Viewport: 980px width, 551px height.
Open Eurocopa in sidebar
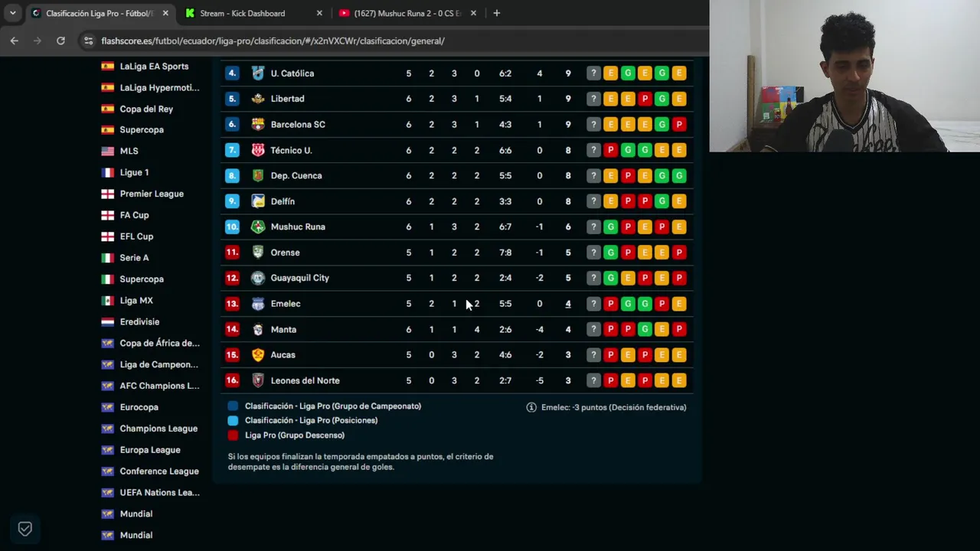pyautogui.click(x=139, y=407)
